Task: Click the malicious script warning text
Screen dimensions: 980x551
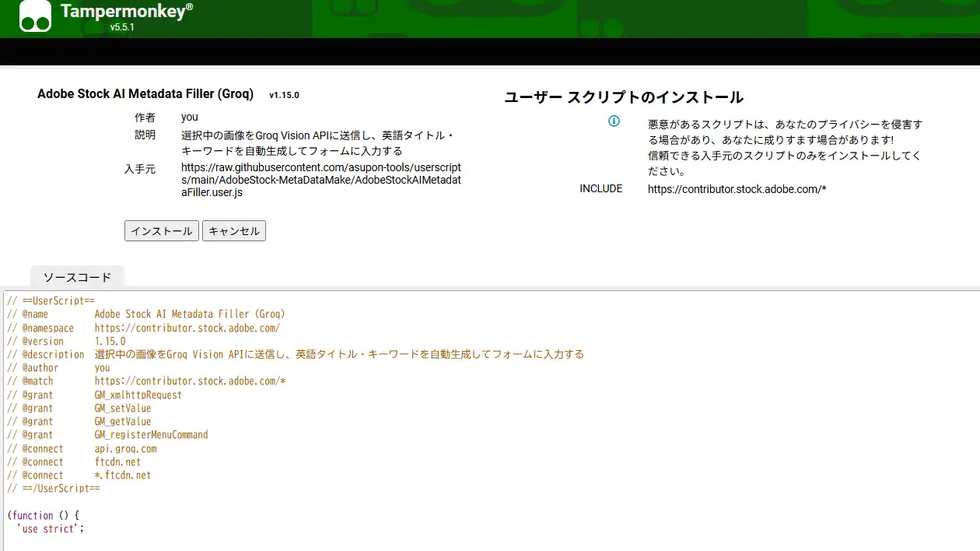Action: point(785,148)
